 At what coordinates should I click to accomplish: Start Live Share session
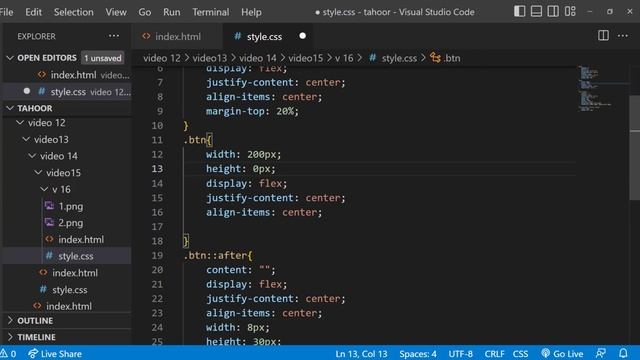55,353
